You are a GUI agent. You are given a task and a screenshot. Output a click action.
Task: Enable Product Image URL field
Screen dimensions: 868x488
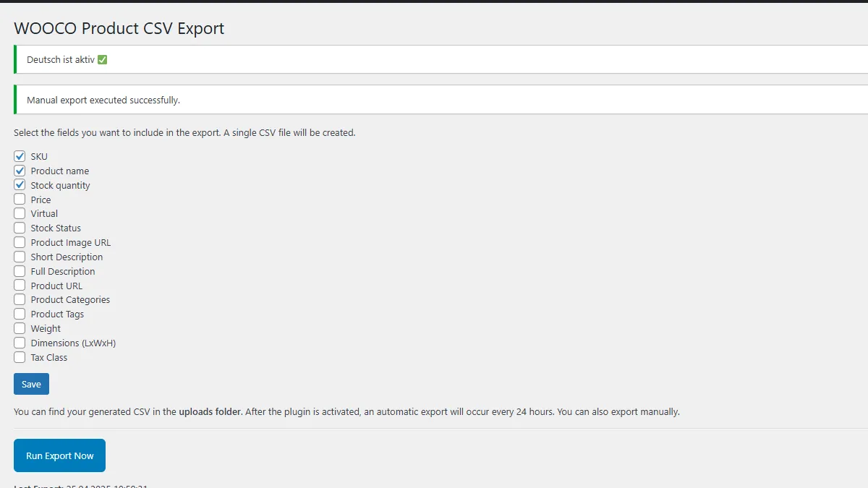point(20,242)
